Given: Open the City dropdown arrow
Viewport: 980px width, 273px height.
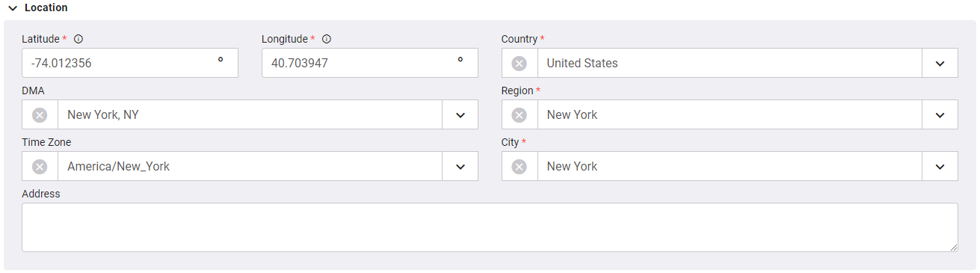Looking at the screenshot, I should [x=940, y=167].
